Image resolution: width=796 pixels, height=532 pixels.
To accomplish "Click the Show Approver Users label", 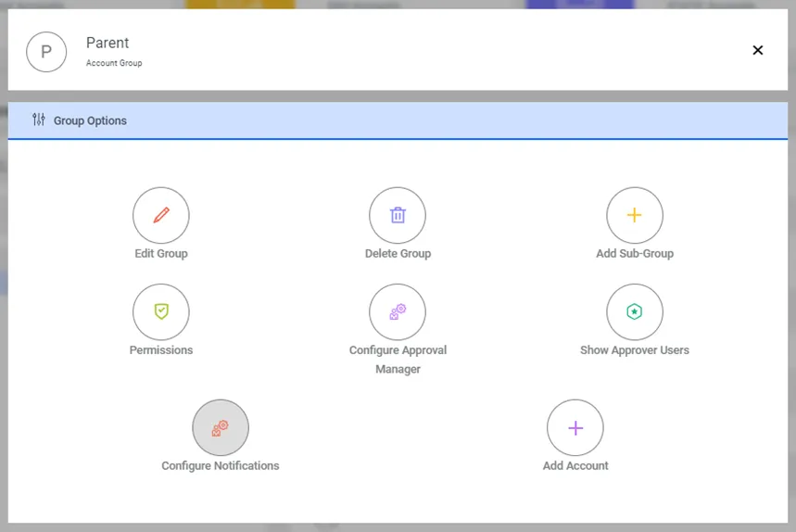I will coord(635,350).
